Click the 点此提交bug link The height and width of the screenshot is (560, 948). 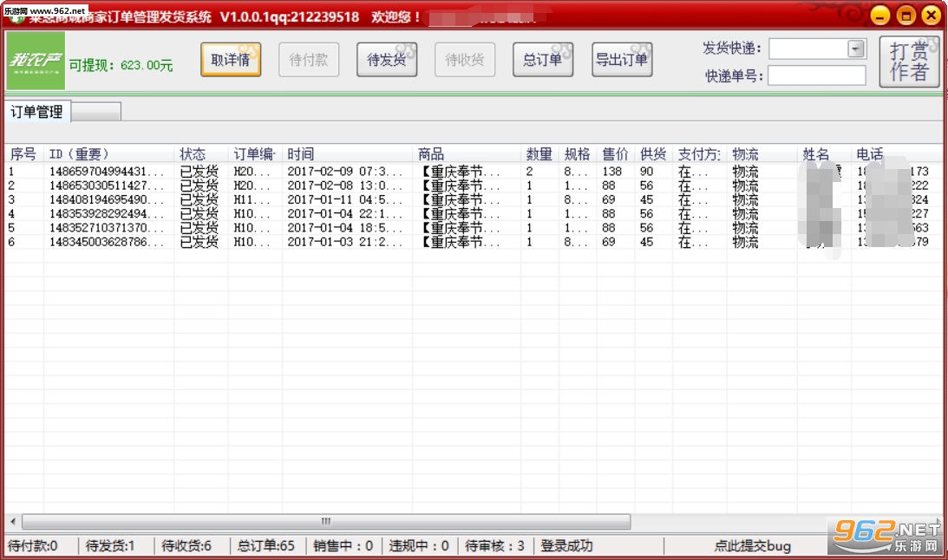(x=753, y=546)
